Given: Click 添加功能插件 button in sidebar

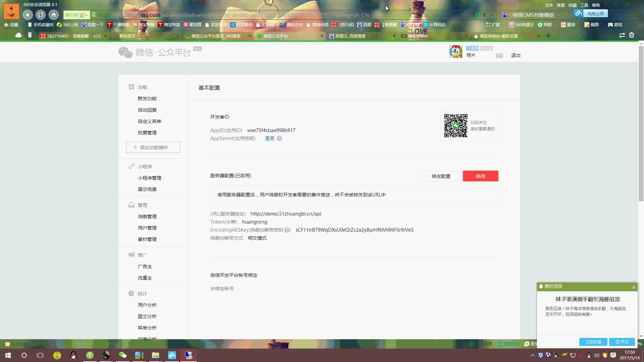Looking at the screenshot, I should [x=153, y=147].
